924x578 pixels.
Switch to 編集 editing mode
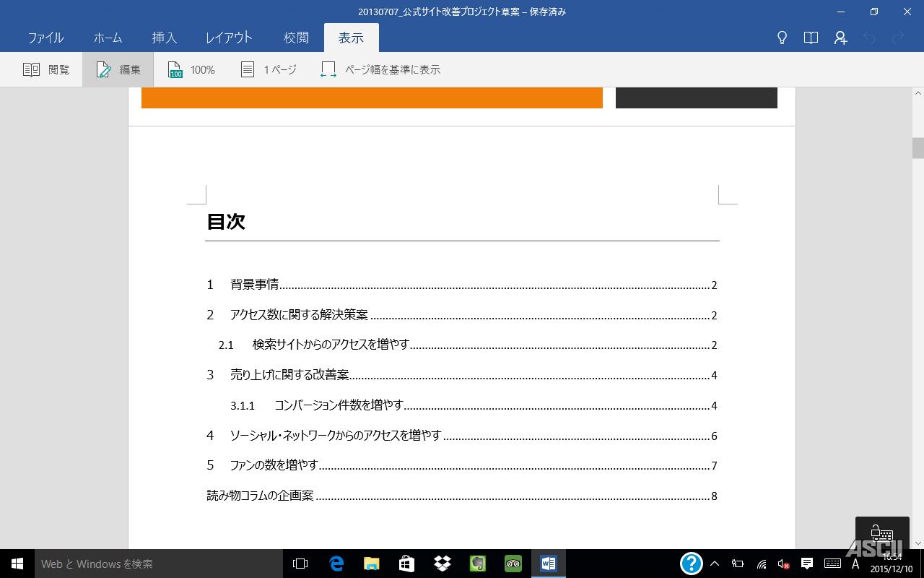click(118, 69)
